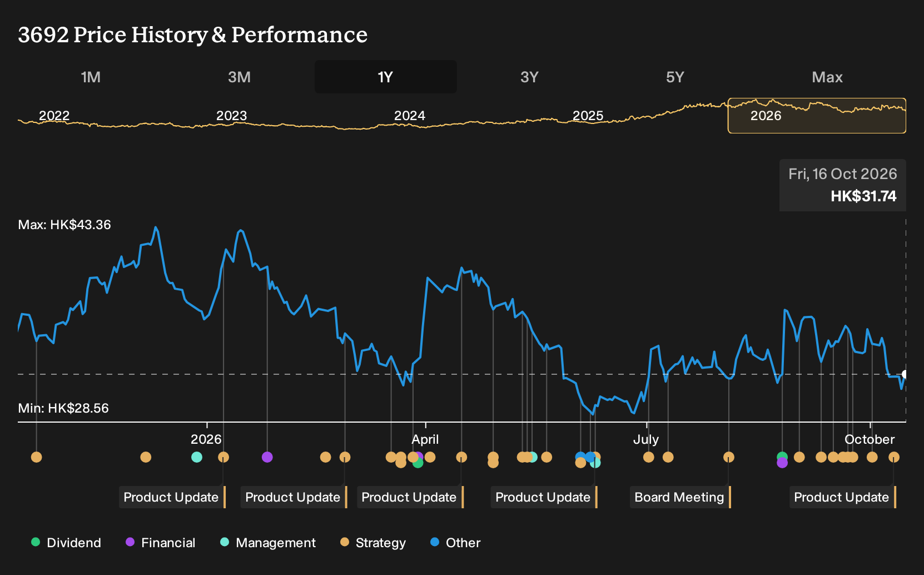Click the Min: HK$28.56 label
924x575 pixels.
point(63,408)
